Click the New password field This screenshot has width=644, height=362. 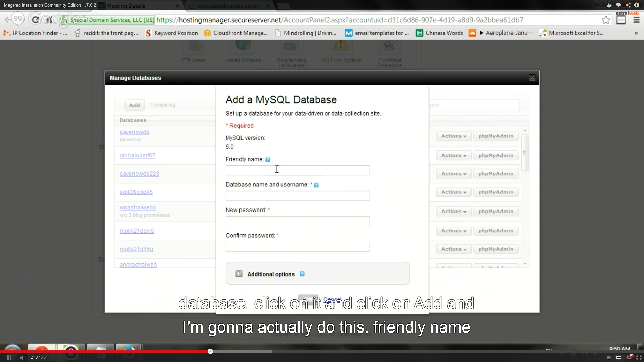[298, 221]
